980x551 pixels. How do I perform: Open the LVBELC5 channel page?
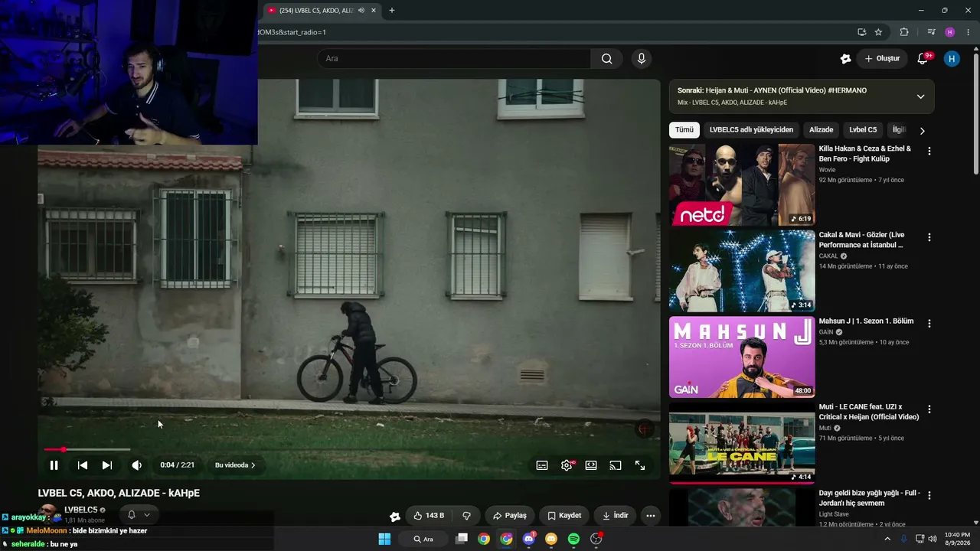click(80, 510)
